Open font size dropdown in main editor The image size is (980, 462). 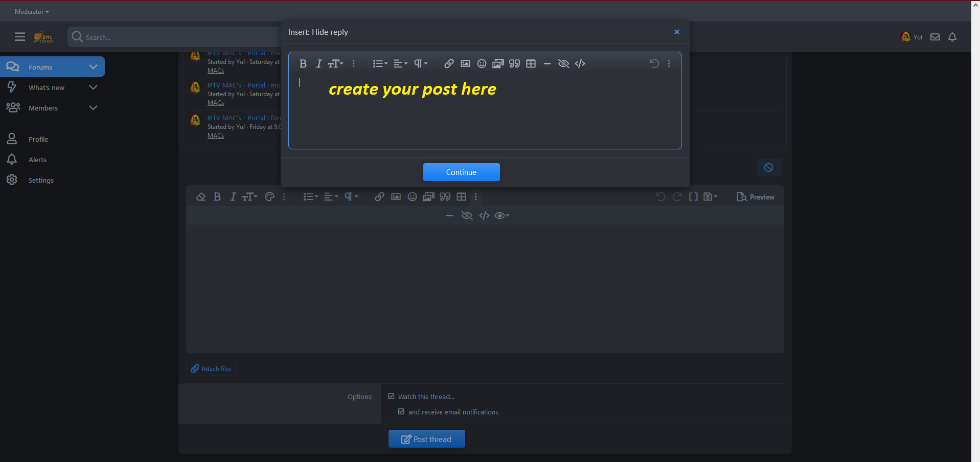pos(249,196)
